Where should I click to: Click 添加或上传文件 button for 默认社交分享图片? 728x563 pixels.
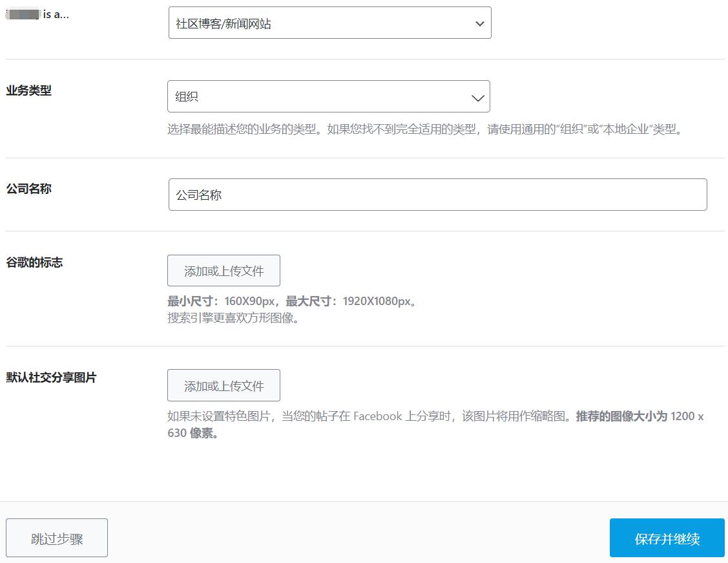tap(224, 386)
